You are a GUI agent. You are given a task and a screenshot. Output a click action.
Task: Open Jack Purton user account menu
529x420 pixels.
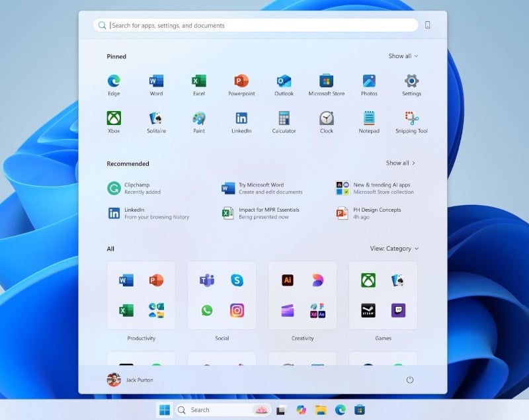click(x=130, y=380)
